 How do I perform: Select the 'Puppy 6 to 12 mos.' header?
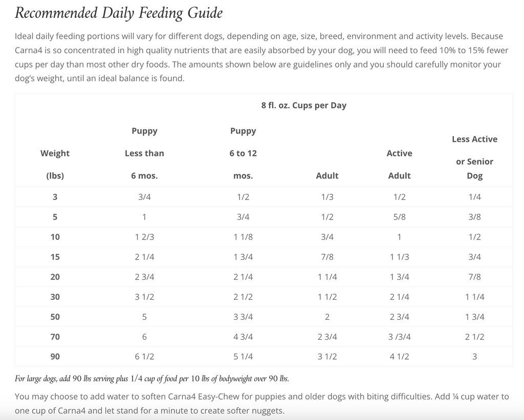(x=243, y=153)
